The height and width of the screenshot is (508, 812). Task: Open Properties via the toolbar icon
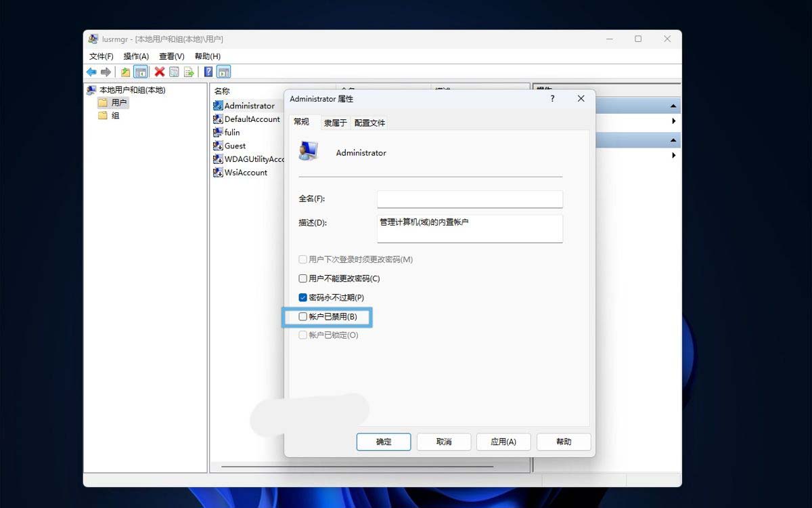174,71
